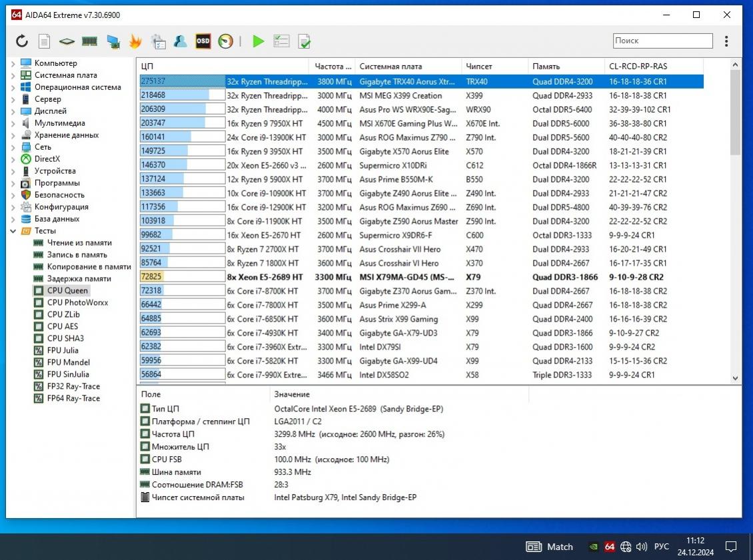The image size is (753, 560).
Task: Open the three-dot menu beside search
Action: [726, 41]
